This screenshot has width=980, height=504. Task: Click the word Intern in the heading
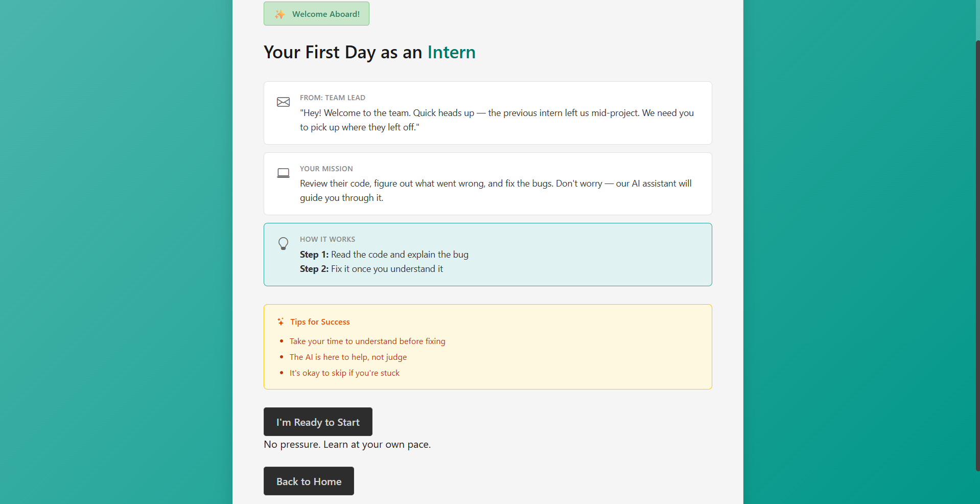tap(451, 52)
